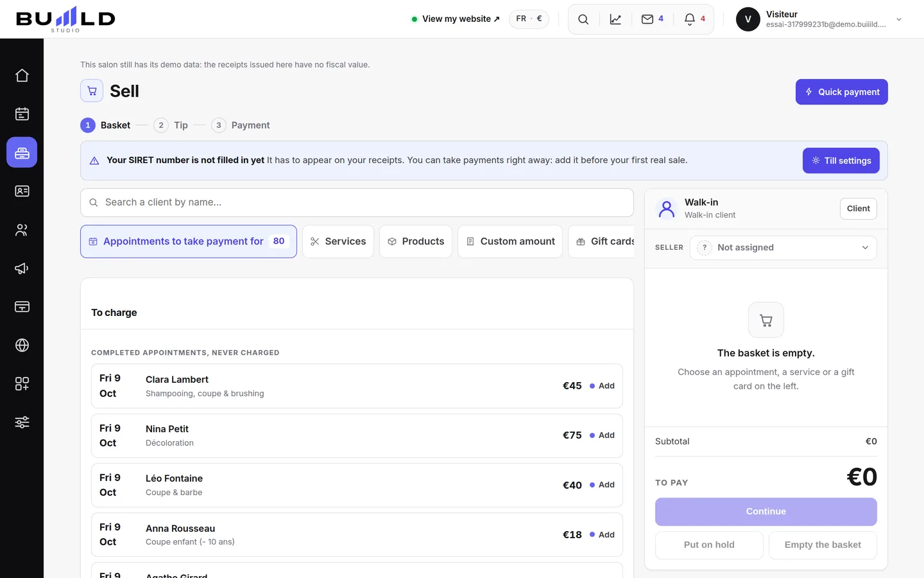Expand the Visiteur account menu chevron
This screenshot has height=578, width=924.
pyautogui.click(x=899, y=19)
